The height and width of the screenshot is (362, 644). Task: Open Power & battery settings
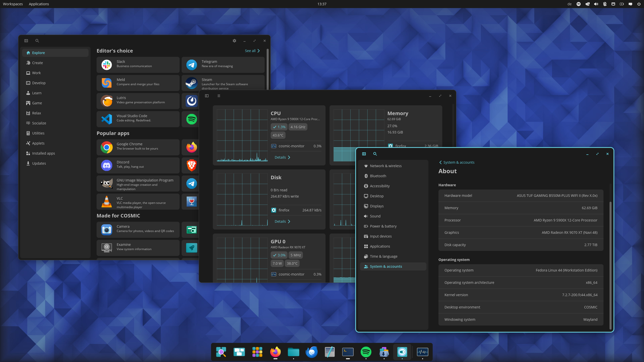pyautogui.click(x=393, y=226)
